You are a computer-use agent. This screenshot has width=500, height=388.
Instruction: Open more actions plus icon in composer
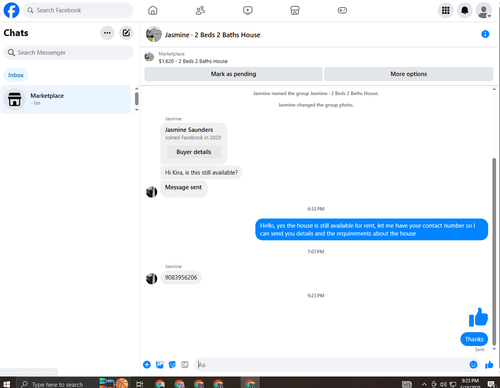tap(147, 365)
